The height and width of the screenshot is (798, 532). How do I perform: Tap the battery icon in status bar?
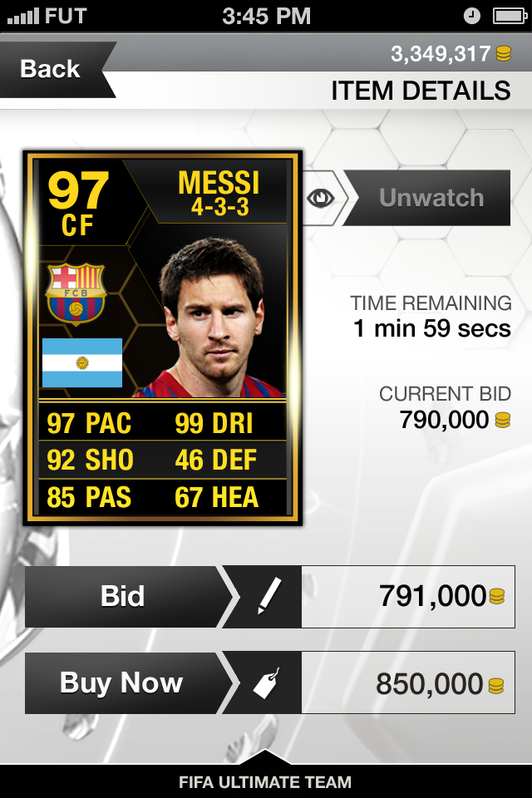[510, 16]
